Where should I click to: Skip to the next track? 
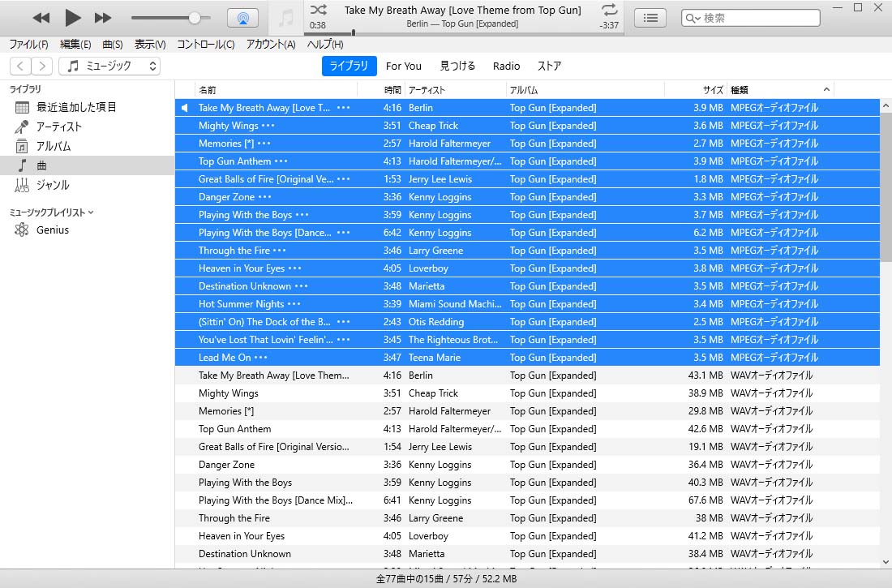[103, 17]
